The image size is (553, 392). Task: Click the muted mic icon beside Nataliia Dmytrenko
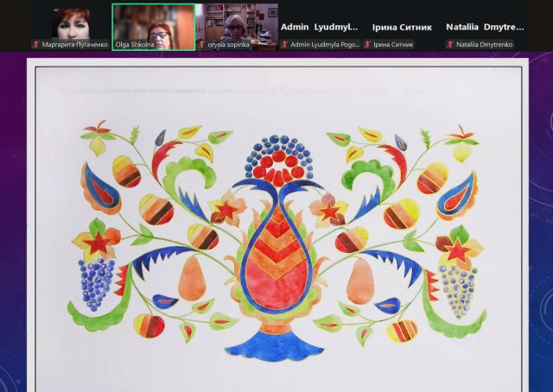point(450,44)
